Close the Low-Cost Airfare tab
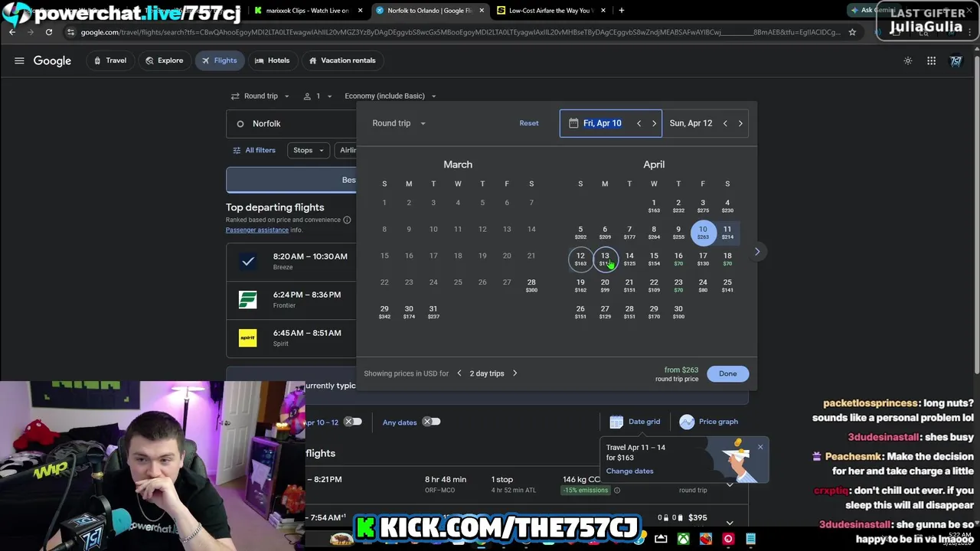The width and height of the screenshot is (980, 551). (x=603, y=11)
